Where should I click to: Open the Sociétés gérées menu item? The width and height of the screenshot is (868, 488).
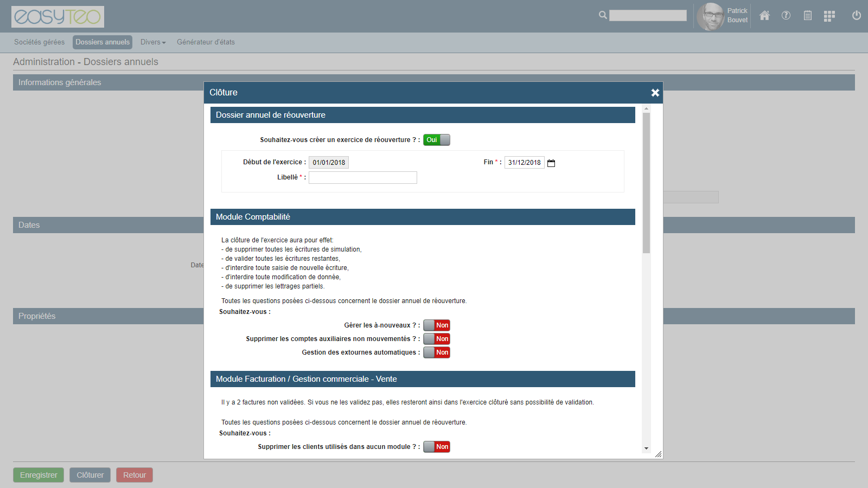pos(39,42)
